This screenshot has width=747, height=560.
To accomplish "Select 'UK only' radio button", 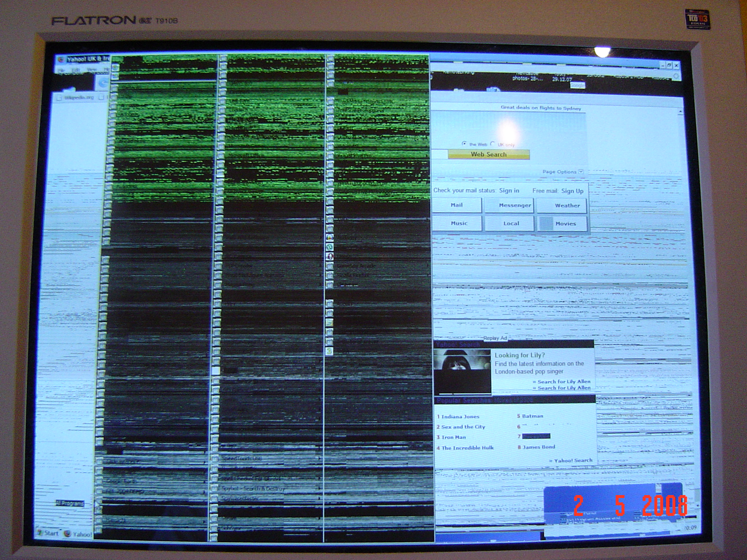I will (x=492, y=144).
